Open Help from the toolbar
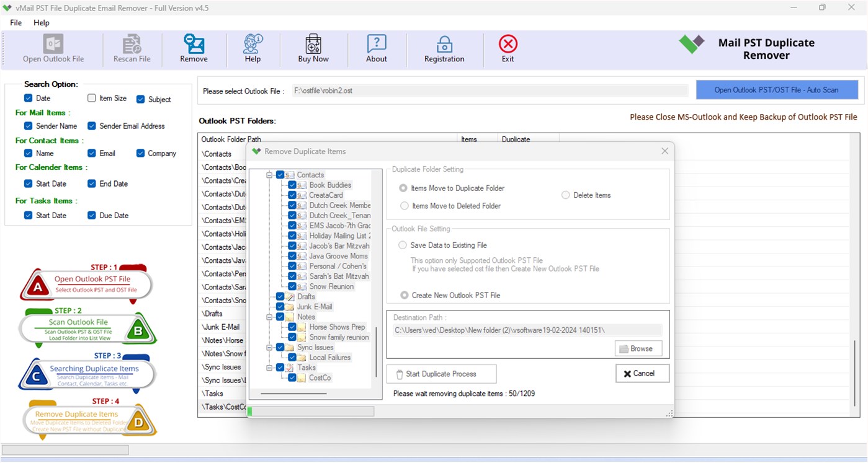Image resolution: width=868 pixels, height=463 pixels. click(x=253, y=48)
